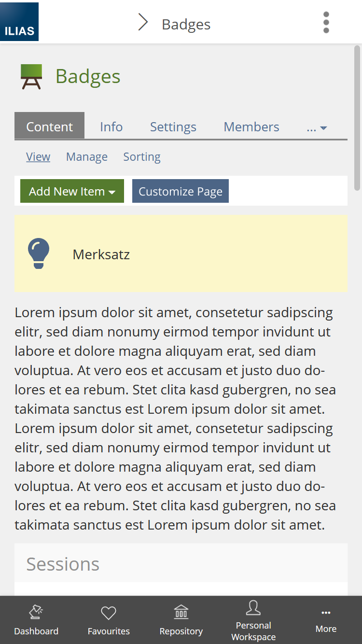Switch to the Info tab

coord(111,127)
